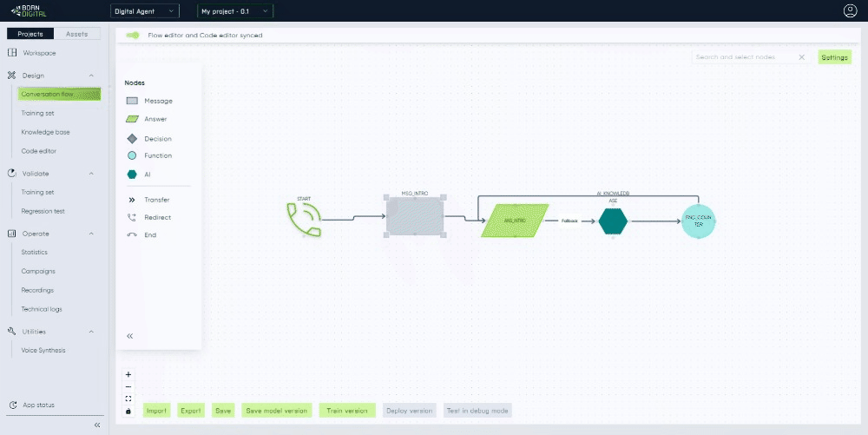Toggle Flow editor and Code editor sync
This screenshot has width=868, height=435.
click(133, 36)
